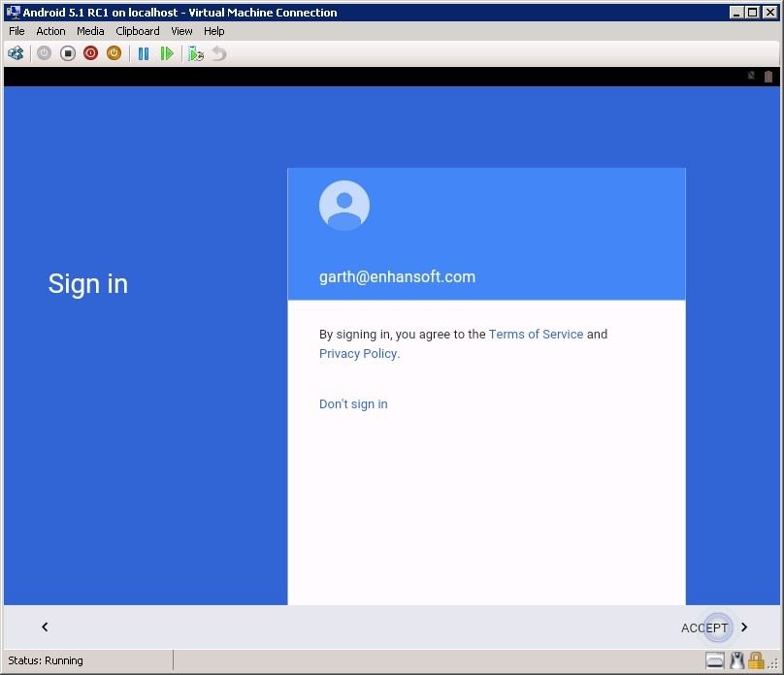The width and height of the screenshot is (784, 675).
Task: Choose Don't sign in
Action: pyautogui.click(x=353, y=404)
